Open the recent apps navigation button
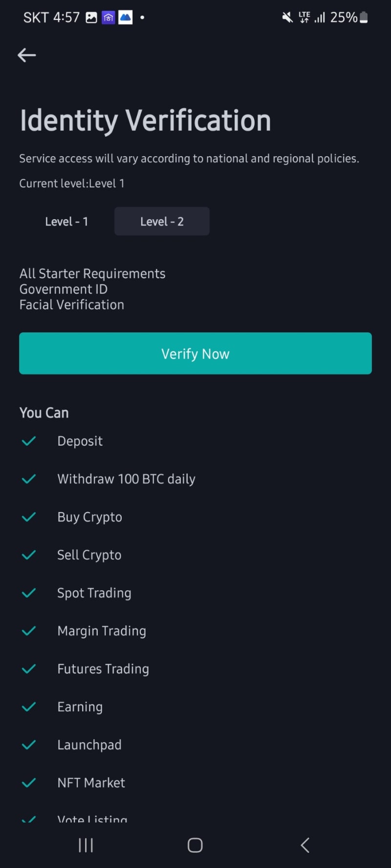 coord(86,845)
